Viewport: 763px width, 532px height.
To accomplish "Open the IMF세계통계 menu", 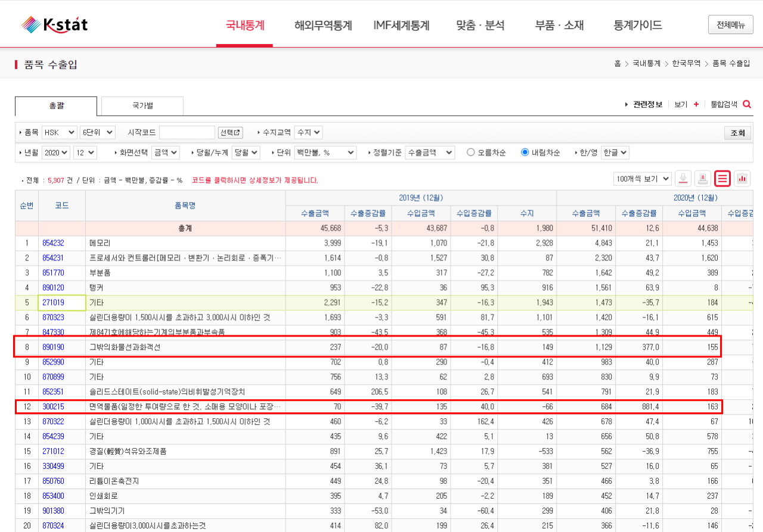I will tap(401, 26).
